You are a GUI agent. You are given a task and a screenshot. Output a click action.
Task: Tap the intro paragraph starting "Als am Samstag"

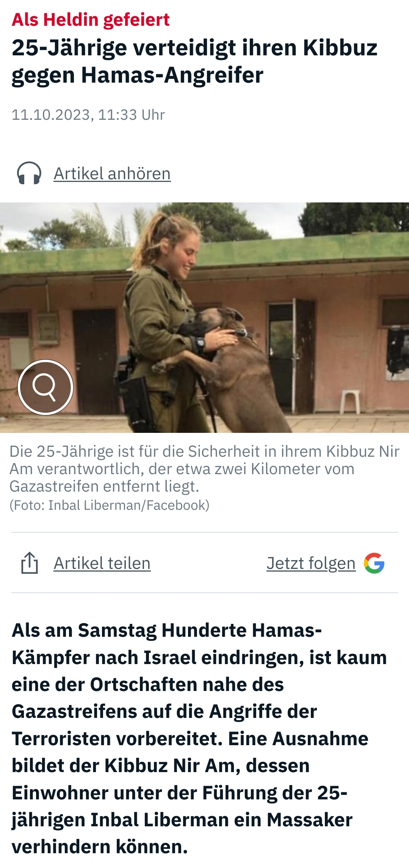click(x=199, y=738)
